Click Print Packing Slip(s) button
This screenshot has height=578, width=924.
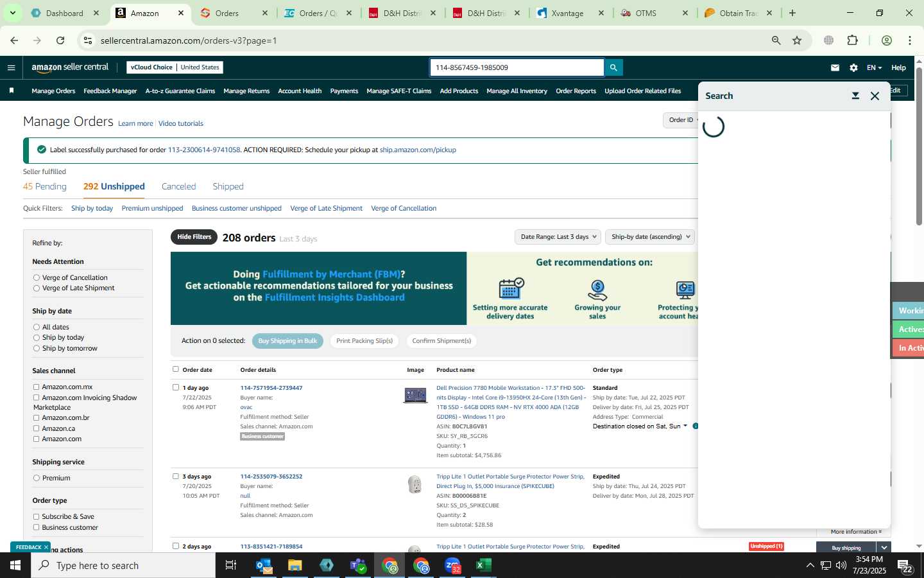click(x=364, y=341)
